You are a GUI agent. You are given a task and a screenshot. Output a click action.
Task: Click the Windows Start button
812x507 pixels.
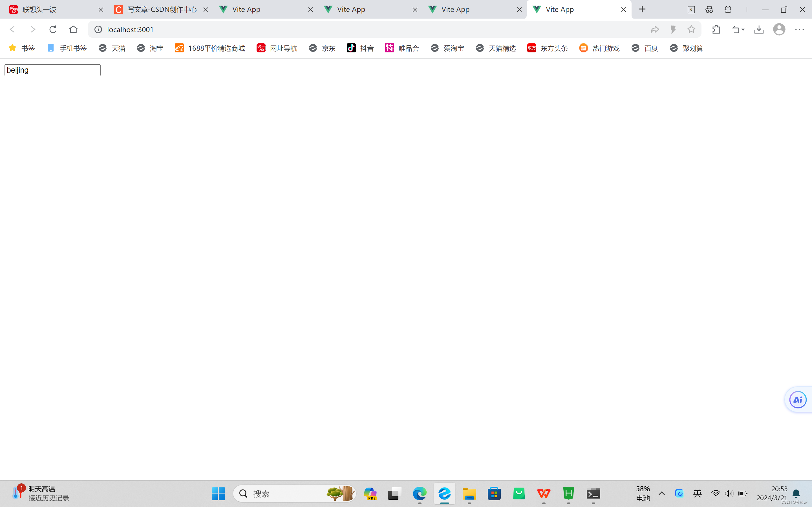pos(219,493)
